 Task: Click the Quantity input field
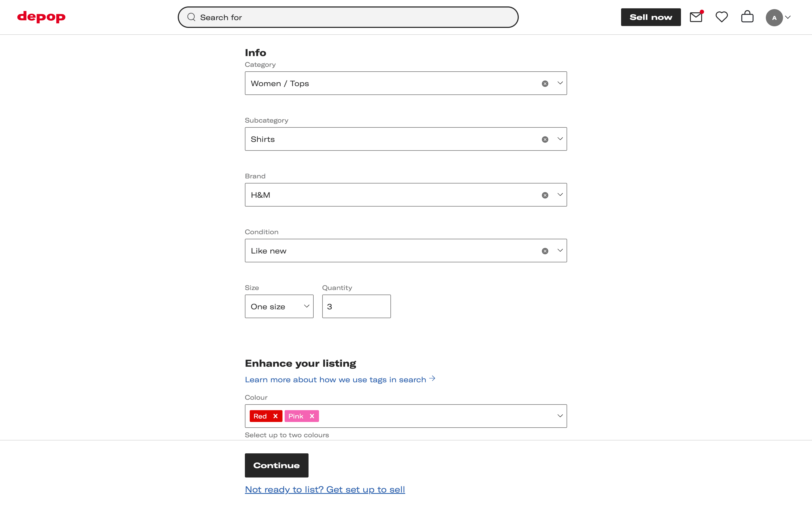356,306
